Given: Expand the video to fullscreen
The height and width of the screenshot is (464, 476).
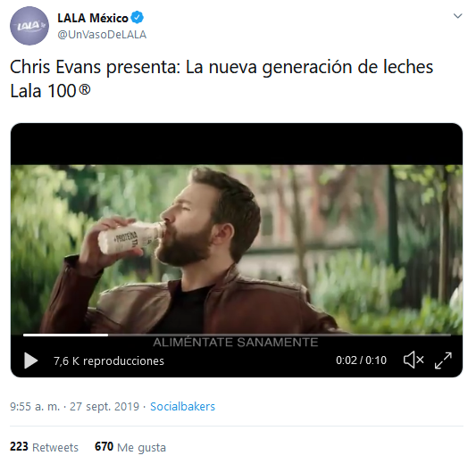Looking at the screenshot, I should click(443, 360).
